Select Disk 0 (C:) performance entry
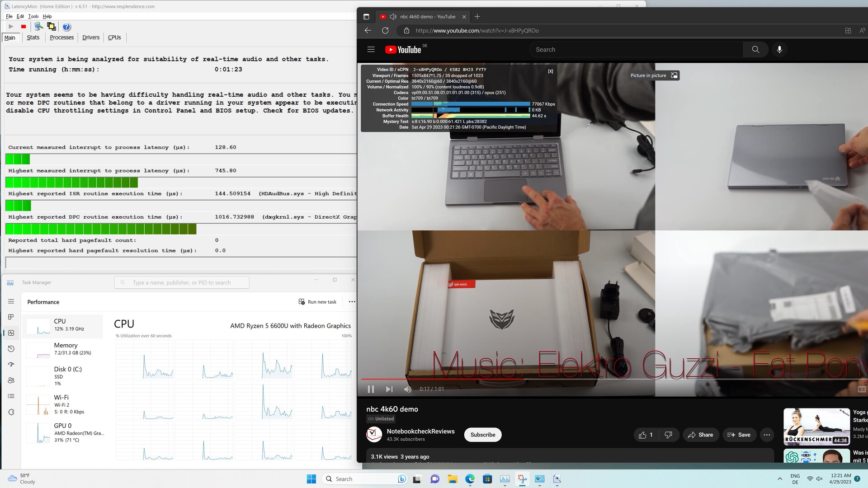Viewport: 868px width, 488px height. pos(63,376)
